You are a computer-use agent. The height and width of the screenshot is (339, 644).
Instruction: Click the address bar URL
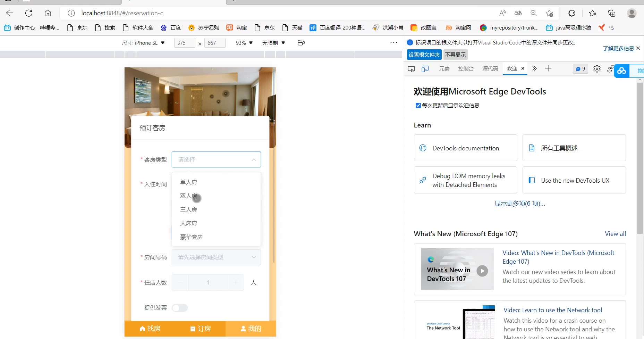[x=122, y=13]
